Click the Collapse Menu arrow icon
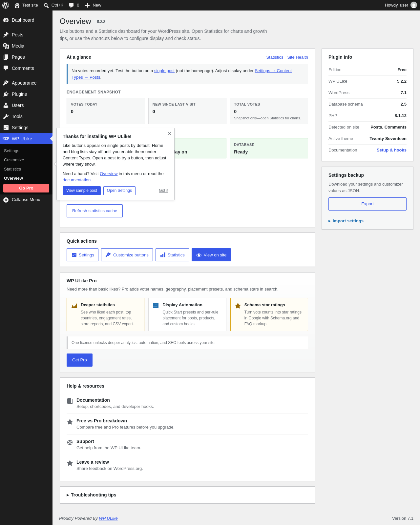420x525 pixels. tap(6, 200)
